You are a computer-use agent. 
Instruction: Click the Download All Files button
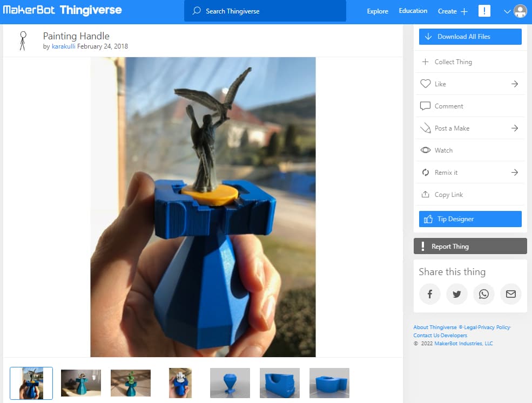coord(470,37)
